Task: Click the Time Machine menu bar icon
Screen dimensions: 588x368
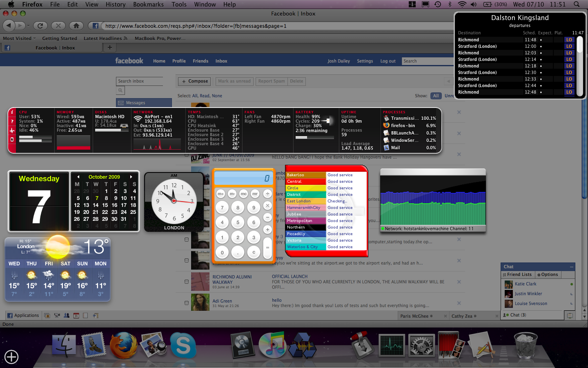Action: (x=437, y=4)
